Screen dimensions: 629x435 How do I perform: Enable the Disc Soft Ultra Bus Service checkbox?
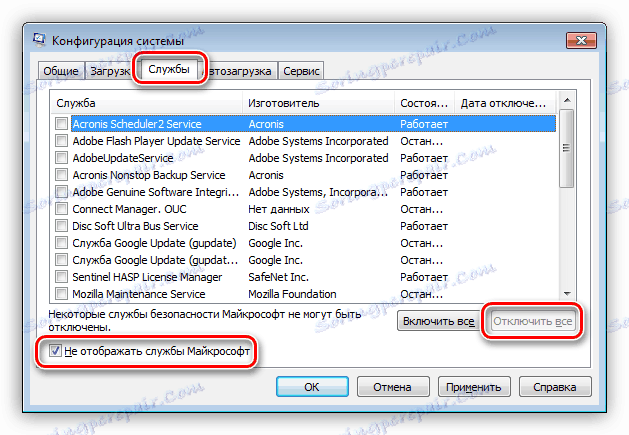coord(61,226)
